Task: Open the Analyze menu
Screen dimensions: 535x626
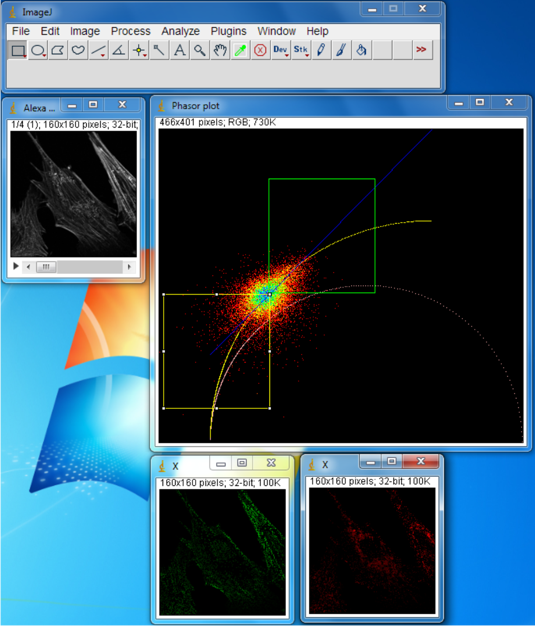Action: click(x=180, y=31)
